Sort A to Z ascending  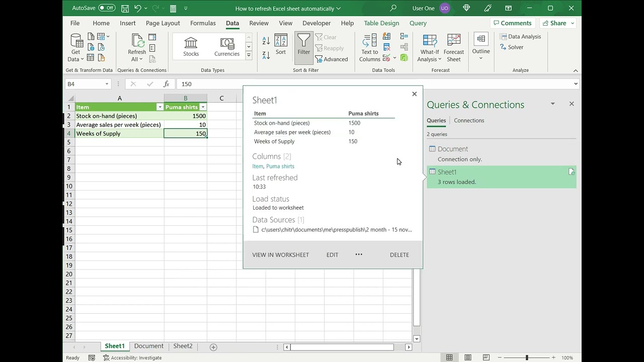(266, 41)
